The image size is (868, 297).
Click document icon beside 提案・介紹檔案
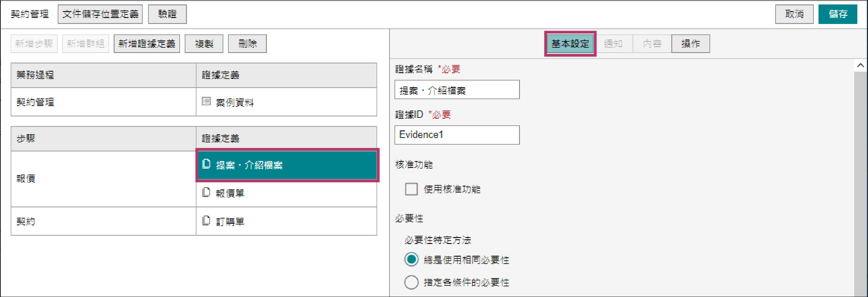tap(206, 164)
